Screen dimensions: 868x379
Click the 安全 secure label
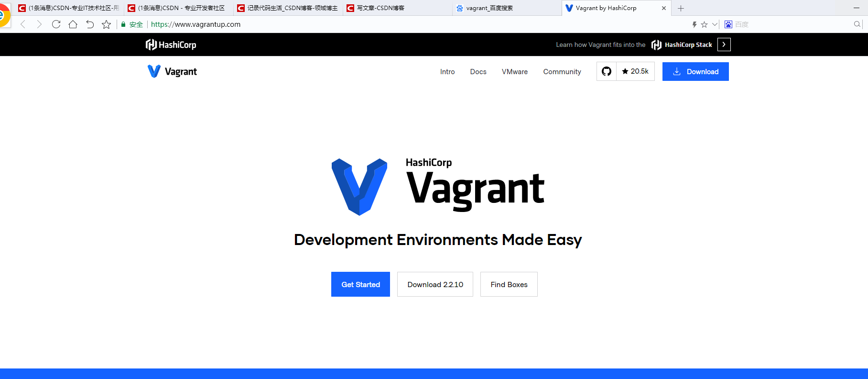[136, 24]
